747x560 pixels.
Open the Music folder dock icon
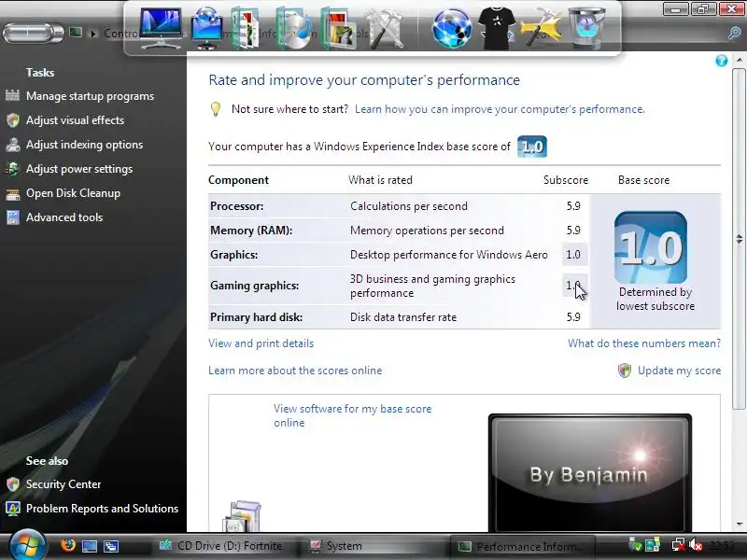293,29
